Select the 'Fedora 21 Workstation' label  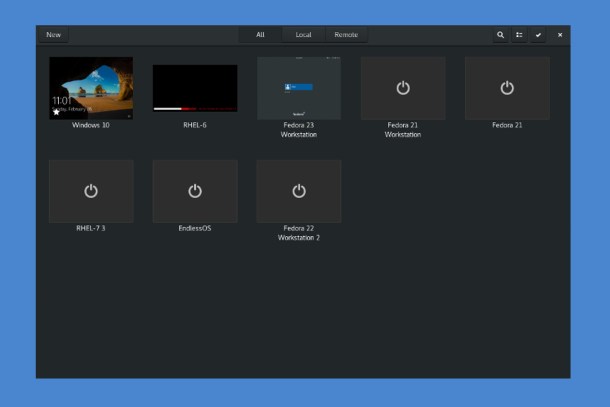(403, 130)
